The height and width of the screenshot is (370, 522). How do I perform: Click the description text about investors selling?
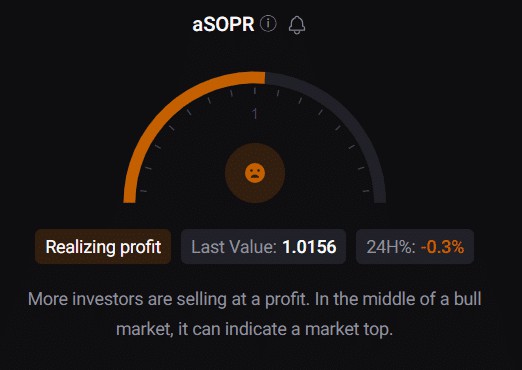[255, 314]
